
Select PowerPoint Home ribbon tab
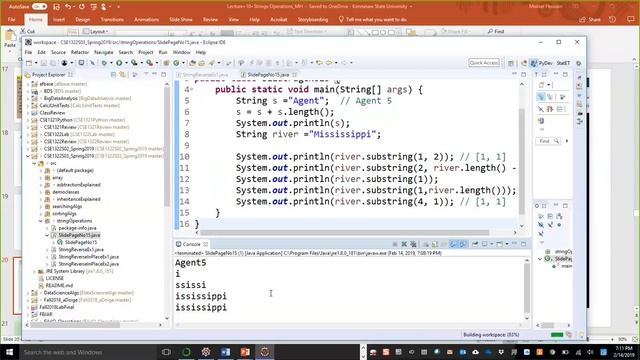click(x=36, y=19)
